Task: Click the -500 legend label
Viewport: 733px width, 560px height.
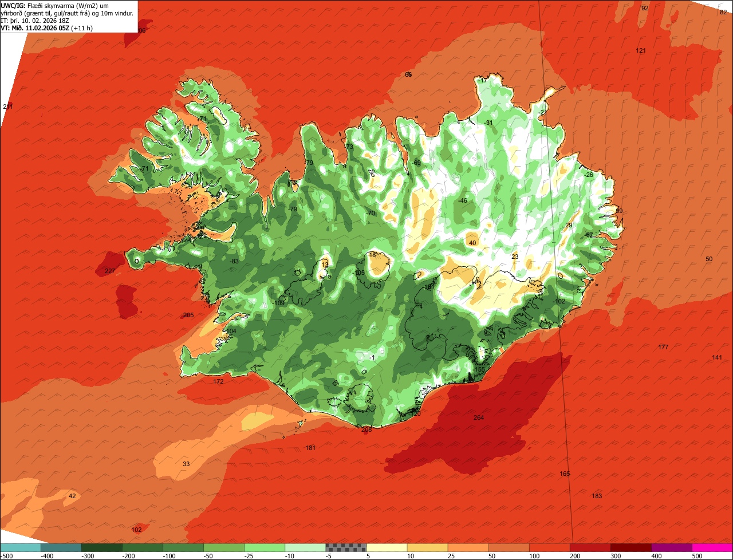Action: 6,555
